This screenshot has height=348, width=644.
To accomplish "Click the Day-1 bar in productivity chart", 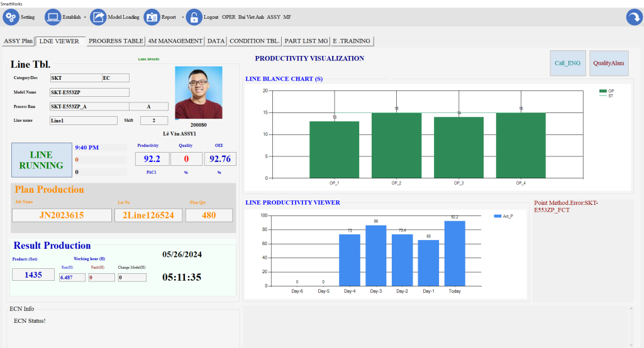I will (428, 263).
